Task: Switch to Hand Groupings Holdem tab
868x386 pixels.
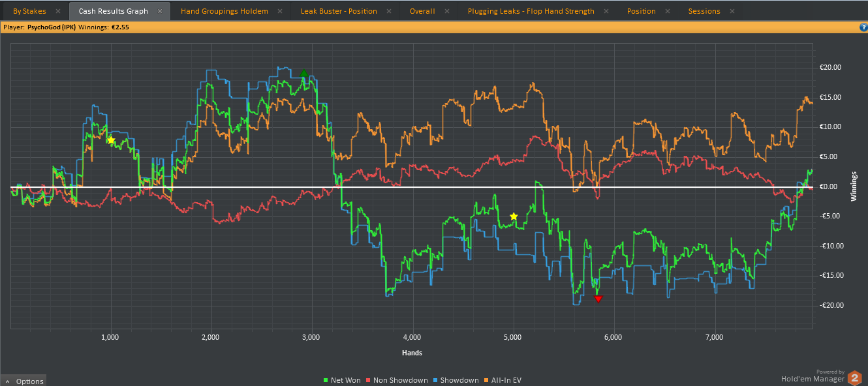Action: tap(224, 11)
